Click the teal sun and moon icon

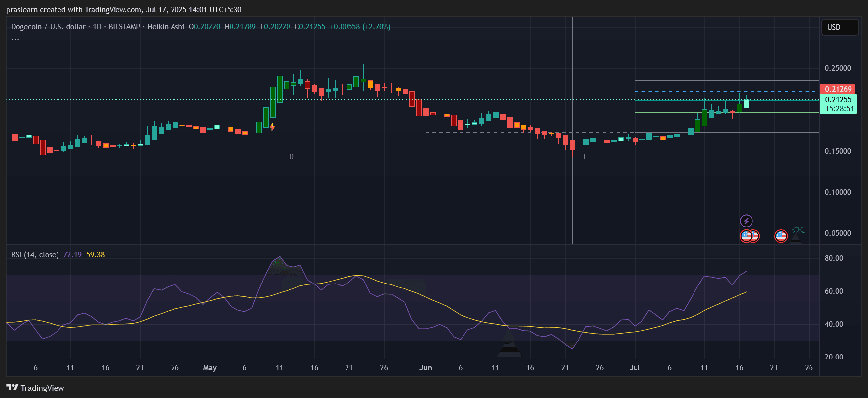798,230
